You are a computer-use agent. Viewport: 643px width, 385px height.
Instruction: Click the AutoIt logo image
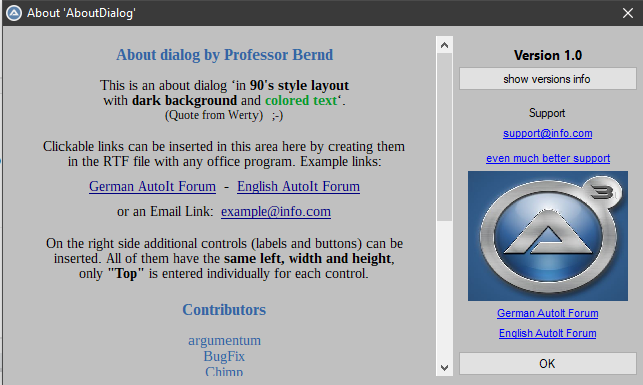(x=547, y=236)
